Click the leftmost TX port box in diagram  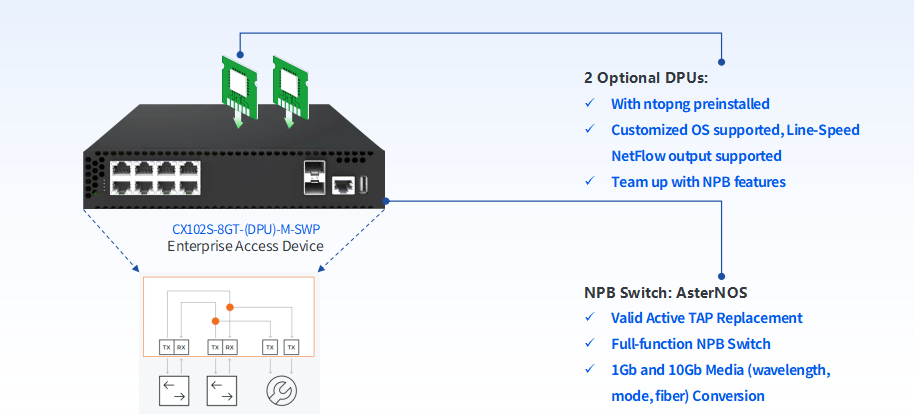point(166,347)
